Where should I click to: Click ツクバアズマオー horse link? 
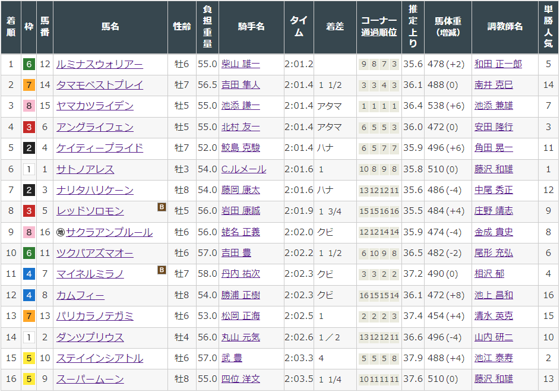coord(95,253)
